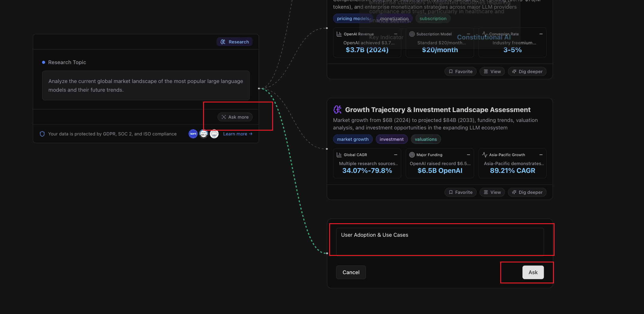
Task: Submit the question with Ask button
Action: 533,272
